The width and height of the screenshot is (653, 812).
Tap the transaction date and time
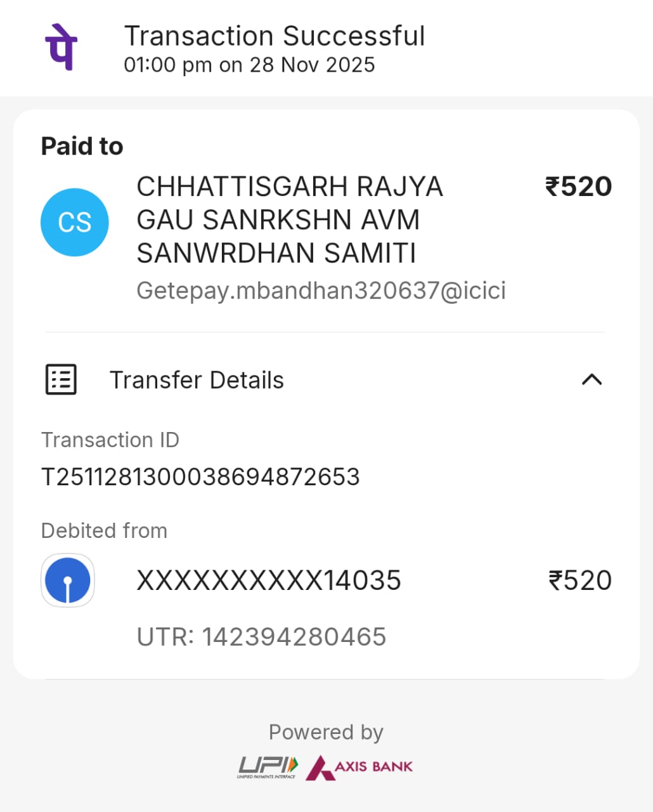pos(249,65)
